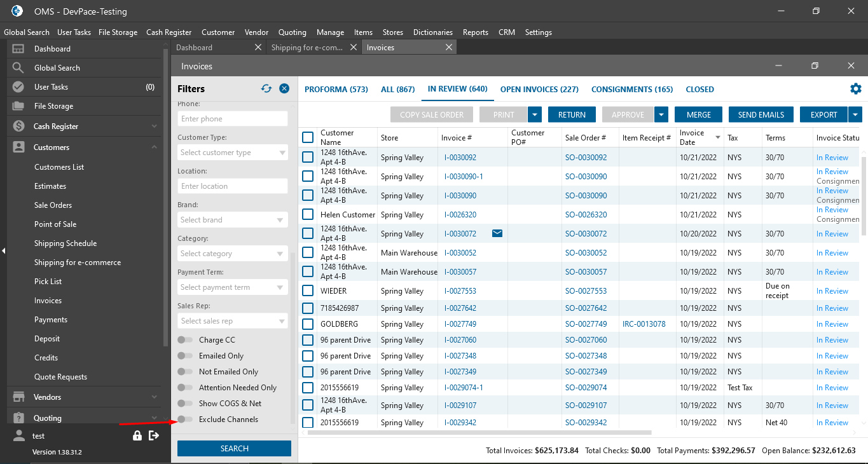
Task: Open Global Search magnifier in sidebar
Action: pyautogui.click(x=18, y=68)
